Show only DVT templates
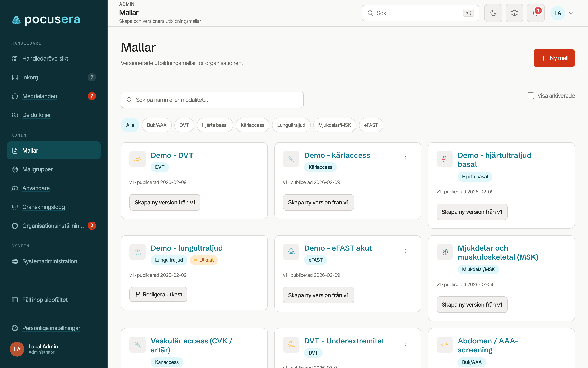This screenshot has height=368, width=588. 184,125
